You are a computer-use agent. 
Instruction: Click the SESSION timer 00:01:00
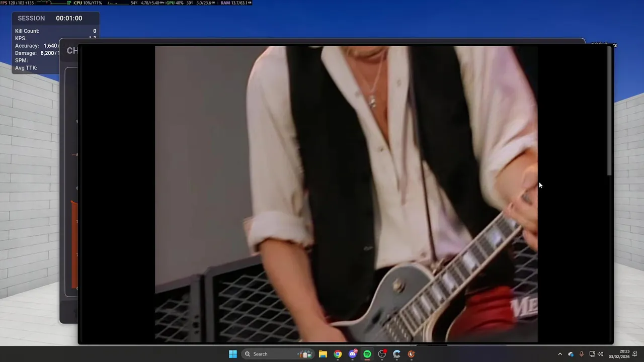[69, 18]
